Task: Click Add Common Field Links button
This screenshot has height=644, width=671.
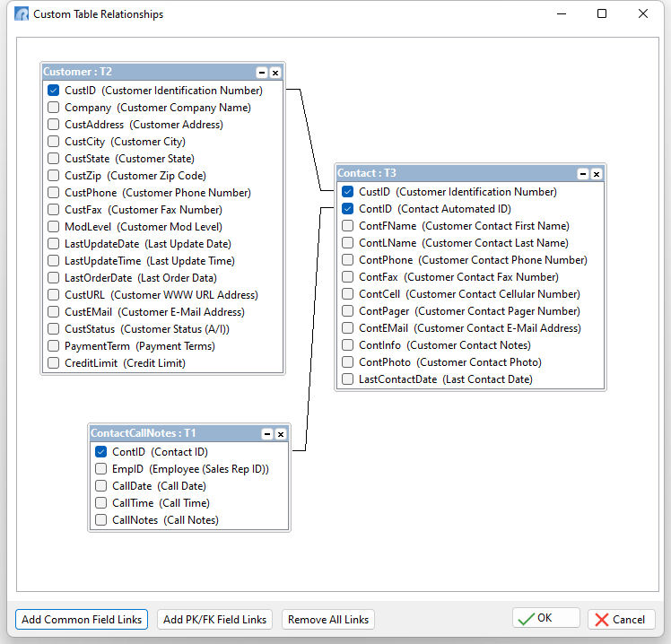Action: click(82, 619)
